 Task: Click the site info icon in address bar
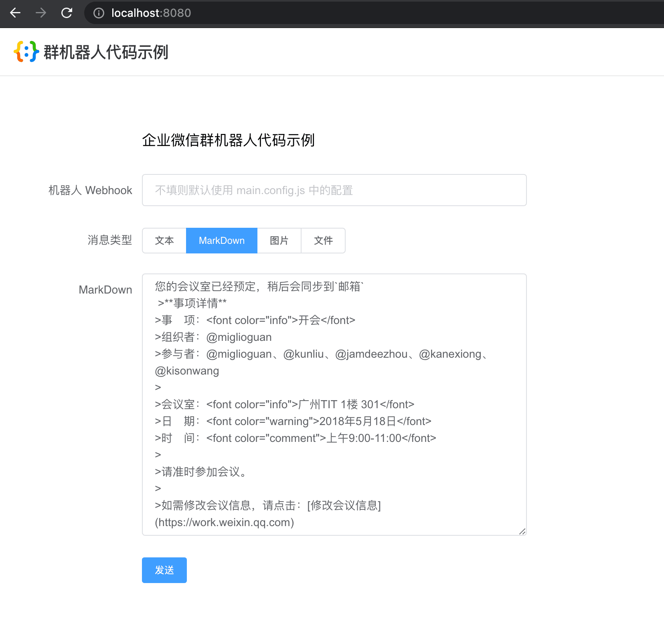pyautogui.click(x=99, y=13)
